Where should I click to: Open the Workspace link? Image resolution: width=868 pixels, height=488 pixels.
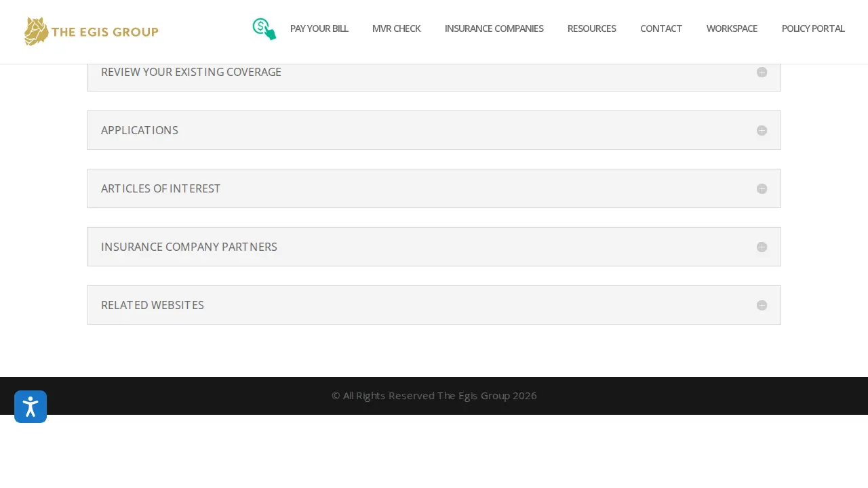click(x=732, y=28)
